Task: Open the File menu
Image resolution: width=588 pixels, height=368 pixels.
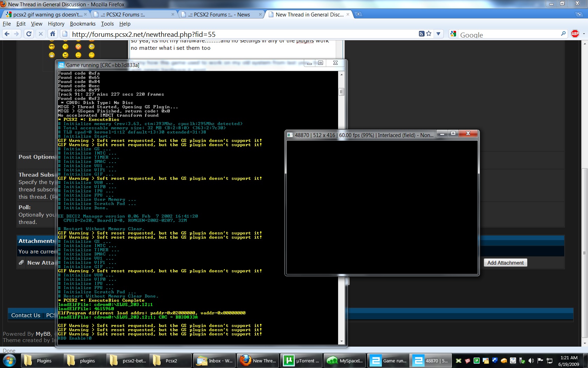Action: click(7, 24)
